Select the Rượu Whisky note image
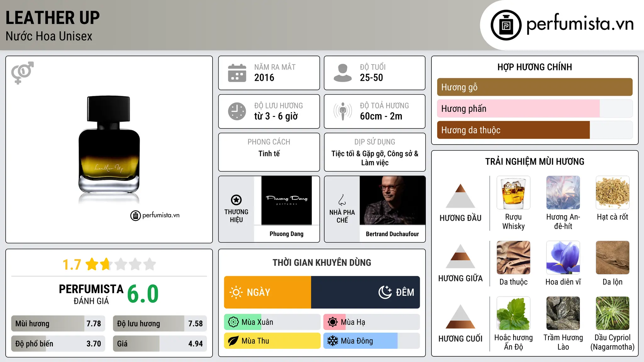This screenshot has height=362, width=644. 514,193
